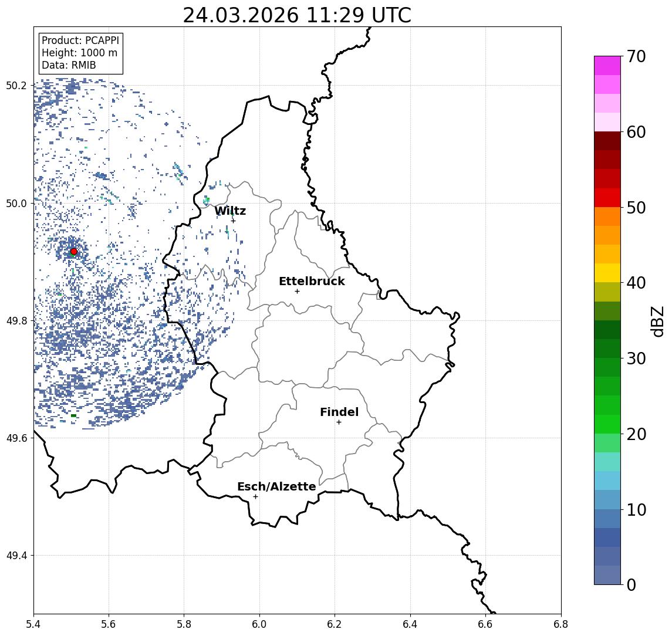
Task: Click the 50.2 latitude axis label
Action: click(16, 85)
